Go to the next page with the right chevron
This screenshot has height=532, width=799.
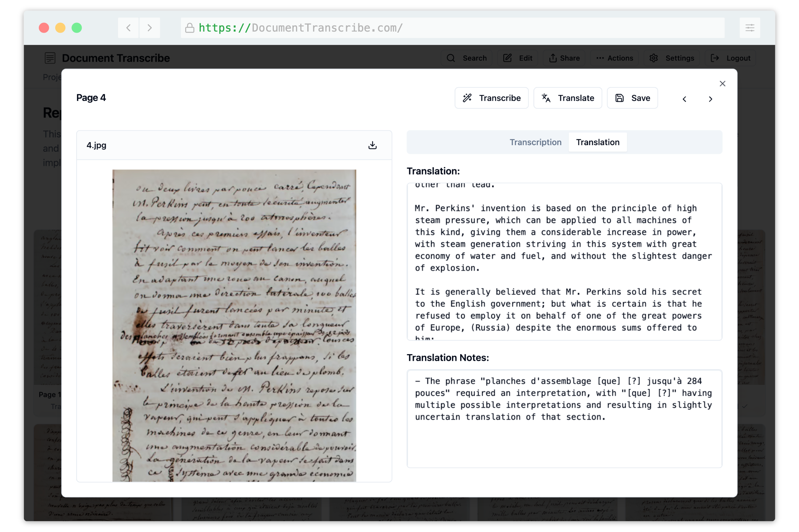pos(710,99)
